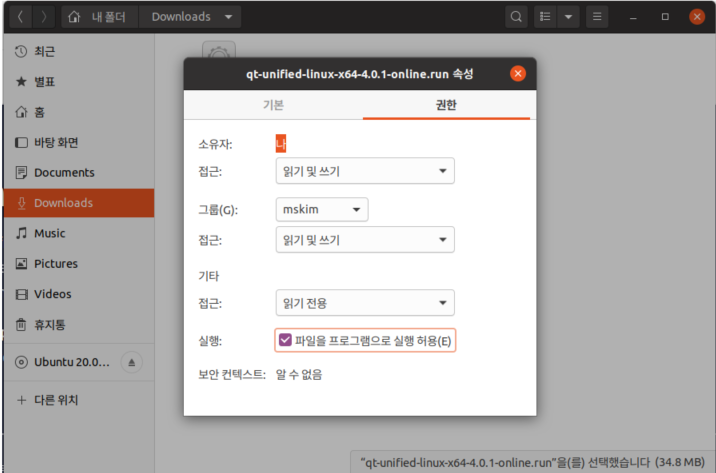Image resolution: width=716 pixels, height=473 pixels.
Task: Maximize the Files window
Action: pyautogui.click(x=665, y=17)
